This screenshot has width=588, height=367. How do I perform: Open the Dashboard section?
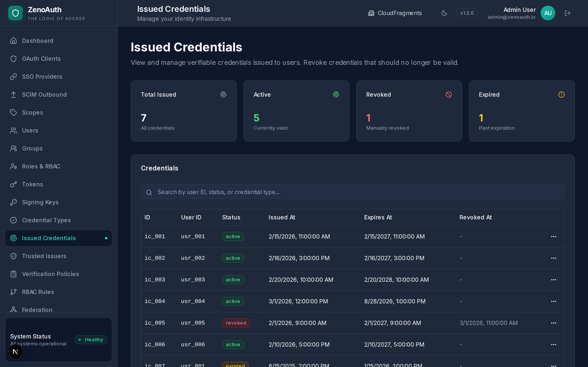pos(38,41)
